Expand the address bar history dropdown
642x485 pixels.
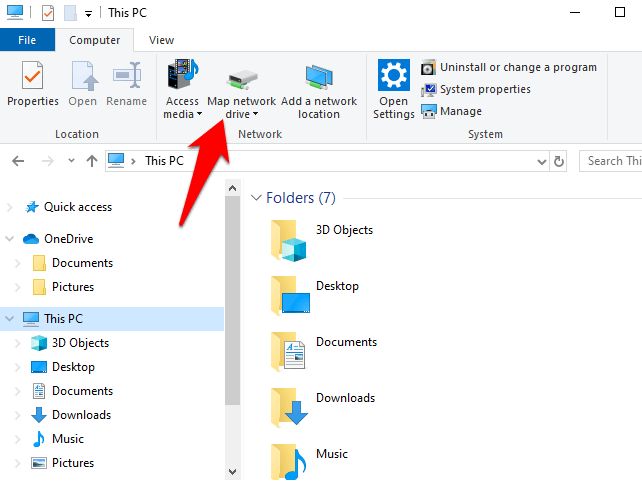(541, 162)
